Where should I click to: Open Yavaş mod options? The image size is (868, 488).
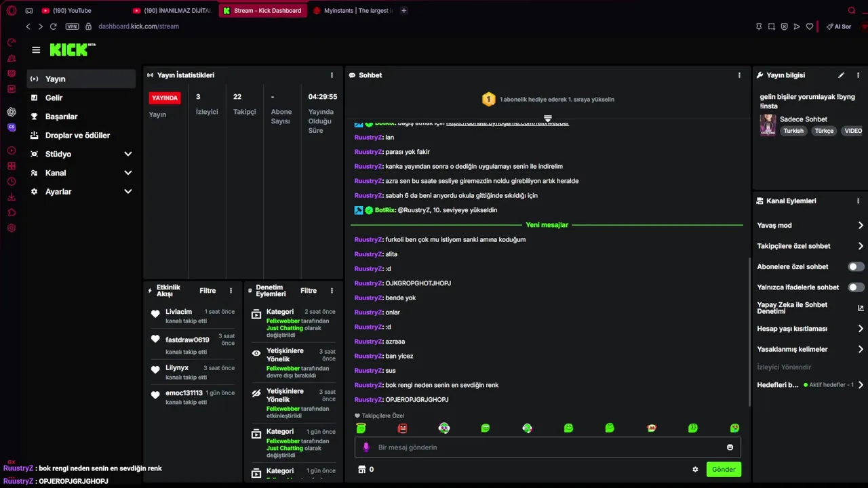[x=810, y=225]
